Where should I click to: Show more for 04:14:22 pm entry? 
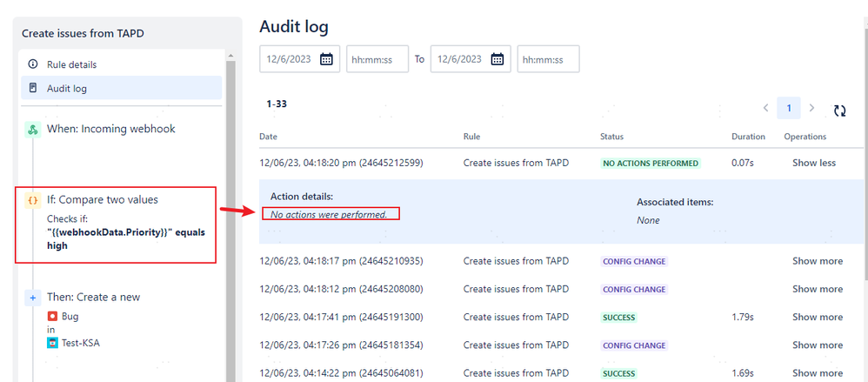818,373
